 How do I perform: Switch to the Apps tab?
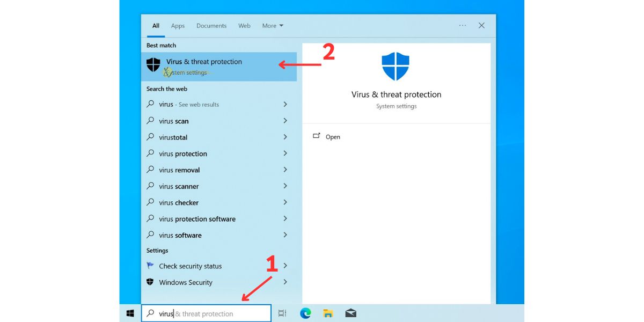tap(178, 26)
